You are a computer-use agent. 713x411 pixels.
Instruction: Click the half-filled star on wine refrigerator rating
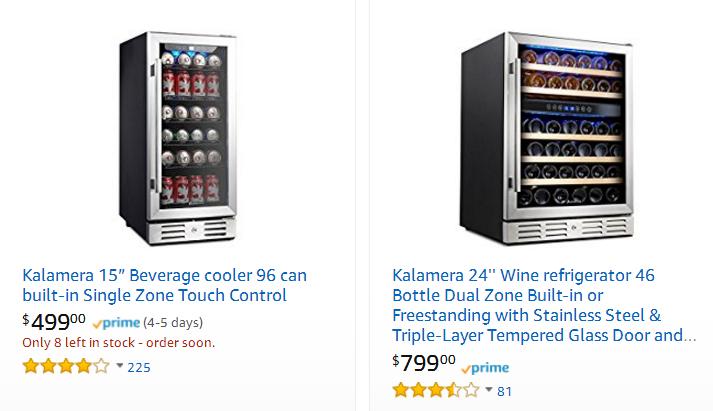click(454, 390)
